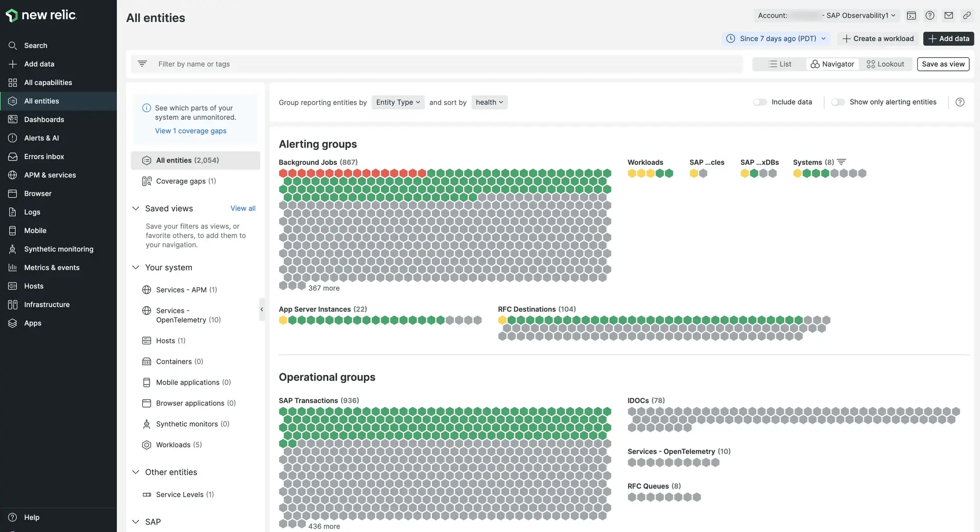Click the share link icon top right
This screenshot has width=980, height=532.
coord(967,15)
